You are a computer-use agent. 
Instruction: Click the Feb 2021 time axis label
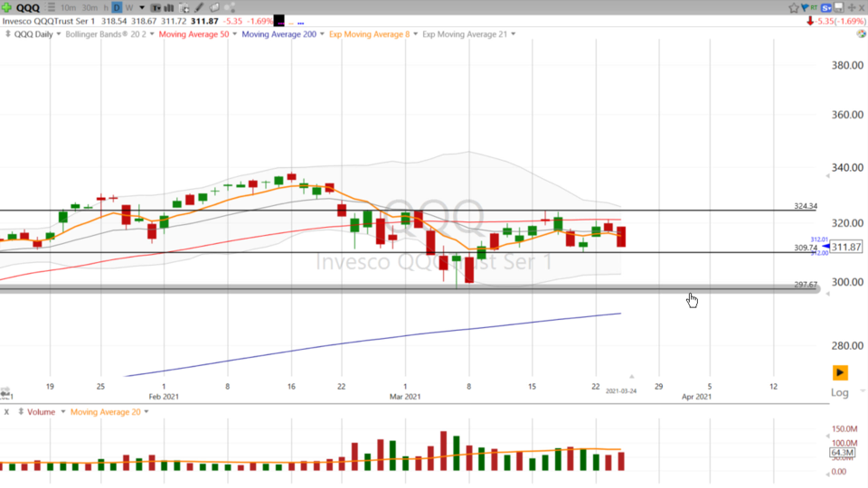164,396
